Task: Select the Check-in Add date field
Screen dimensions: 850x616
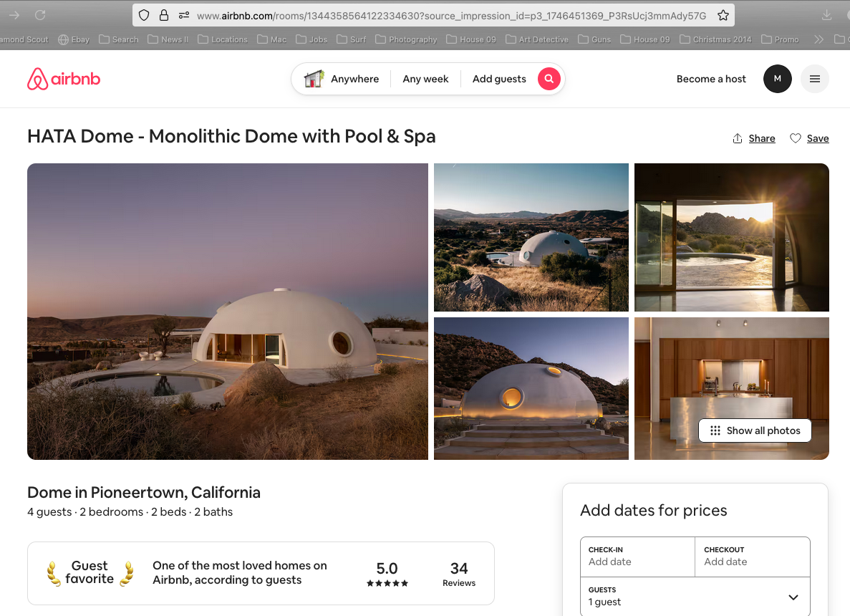Action: point(637,557)
